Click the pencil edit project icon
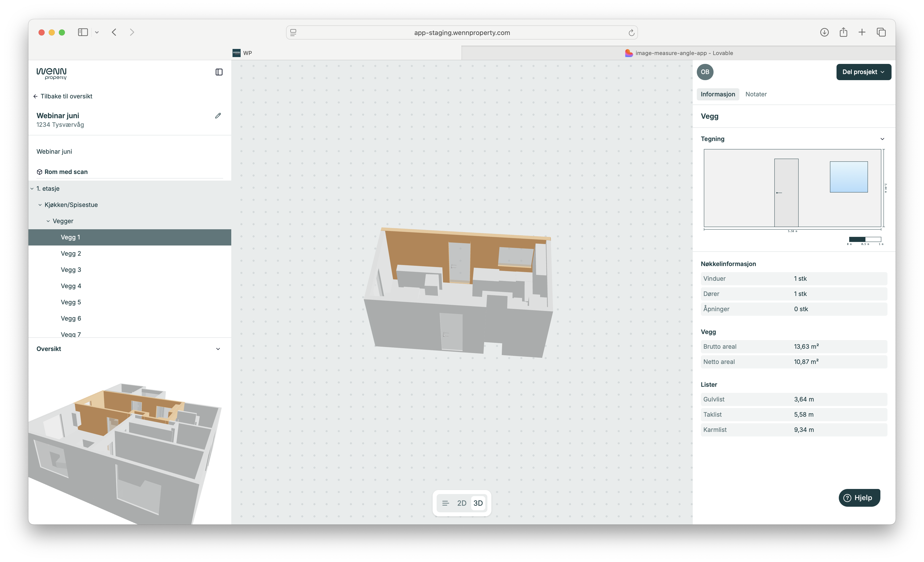 (218, 116)
